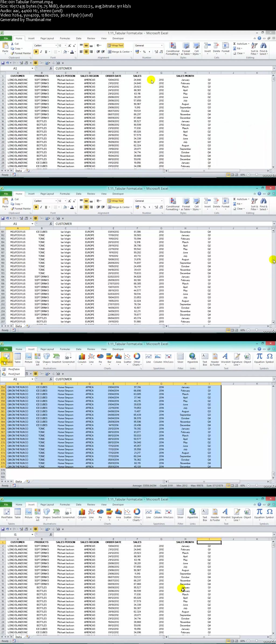Click Merge & Center in the topmost window
Screen dimensions: 276x644
119,52
